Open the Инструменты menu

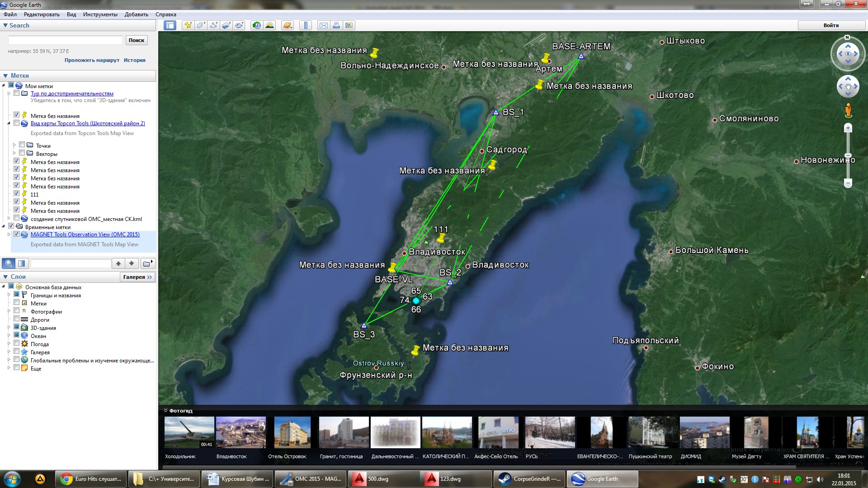click(x=100, y=14)
